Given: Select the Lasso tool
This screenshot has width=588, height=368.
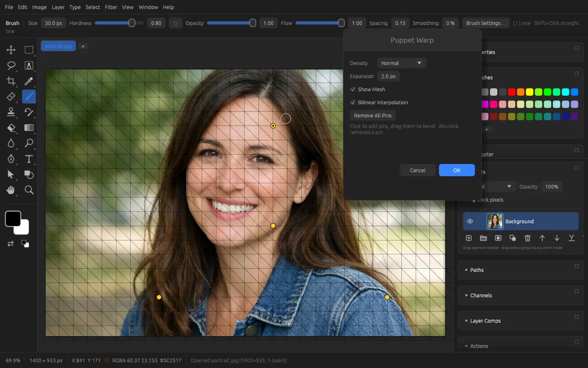Looking at the screenshot, I should click(x=11, y=66).
